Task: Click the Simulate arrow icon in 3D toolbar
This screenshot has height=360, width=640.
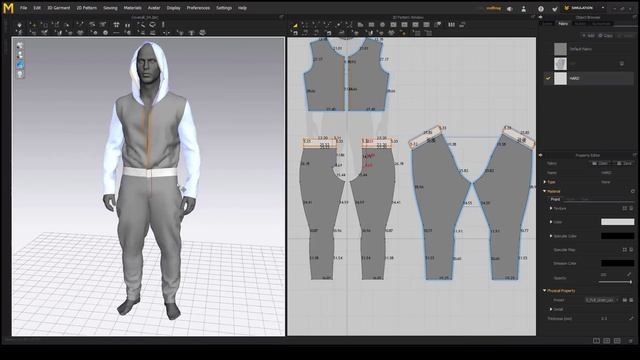Action: click(19, 25)
